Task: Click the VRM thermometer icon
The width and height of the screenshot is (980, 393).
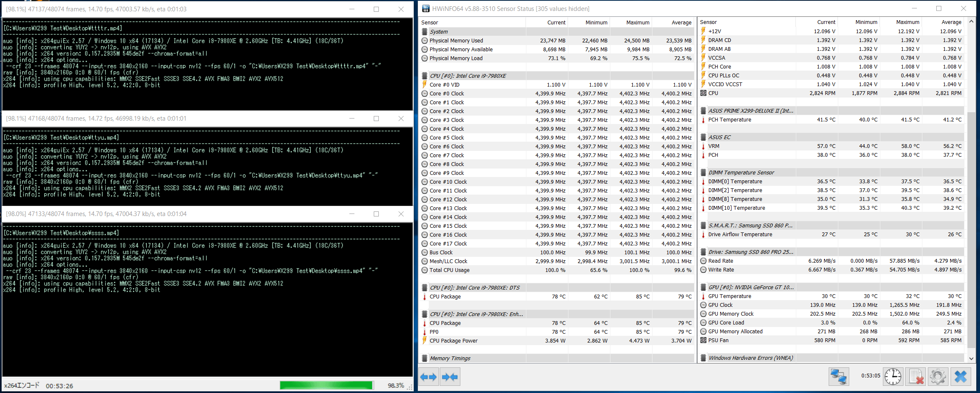Action: 703,146
